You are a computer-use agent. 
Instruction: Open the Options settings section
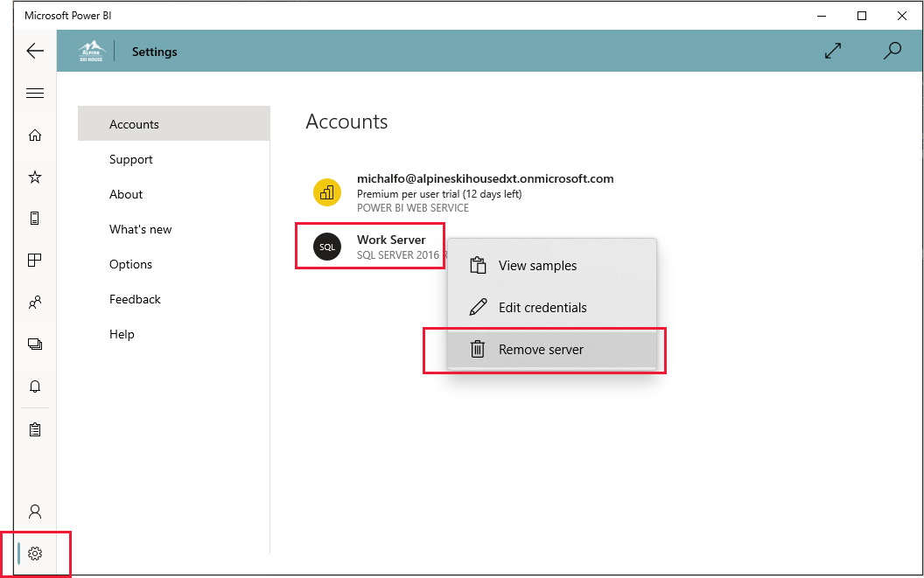pyautogui.click(x=174, y=264)
